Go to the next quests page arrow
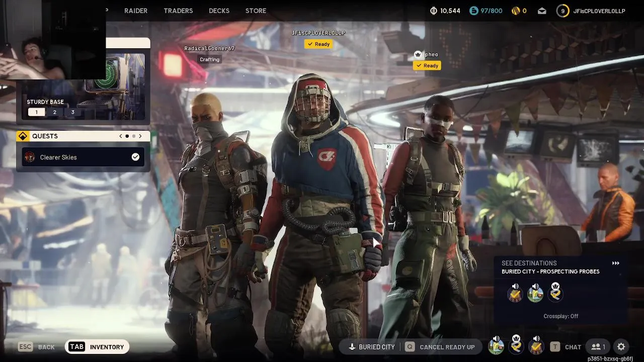The height and width of the screenshot is (362, 644). tap(140, 136)
